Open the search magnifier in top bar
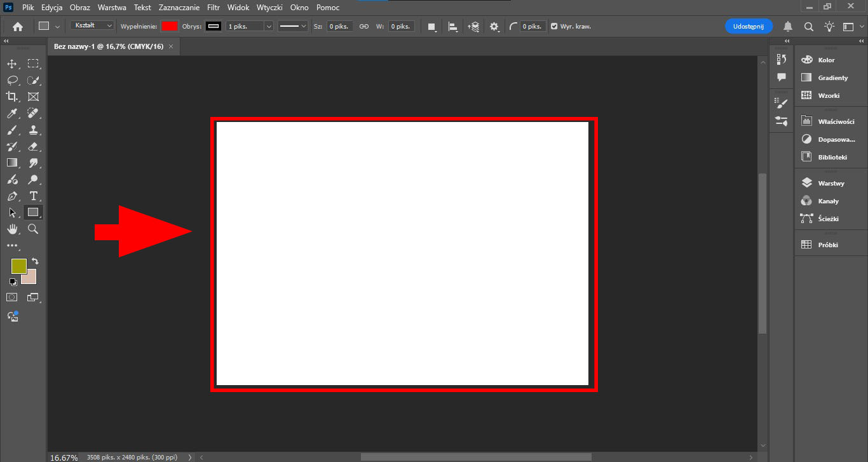This screenshot has height=462, width=868. click(808, 26)
